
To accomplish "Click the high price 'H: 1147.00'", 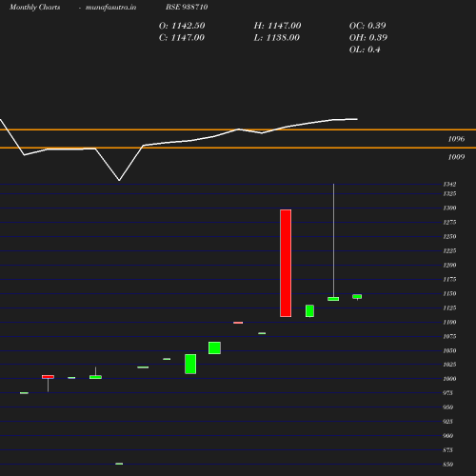I will coord(277,26).
